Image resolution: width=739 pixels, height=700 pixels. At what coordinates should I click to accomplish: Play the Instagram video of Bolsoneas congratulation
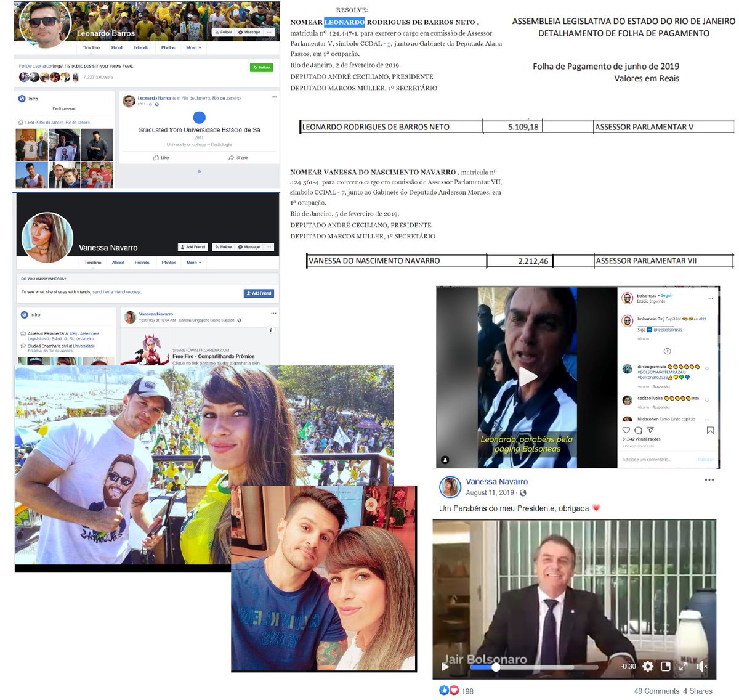pos(528,376)
